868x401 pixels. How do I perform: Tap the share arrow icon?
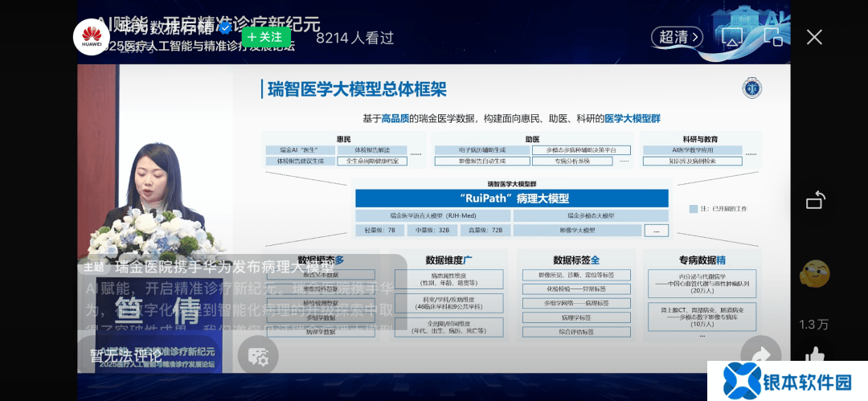760,354
